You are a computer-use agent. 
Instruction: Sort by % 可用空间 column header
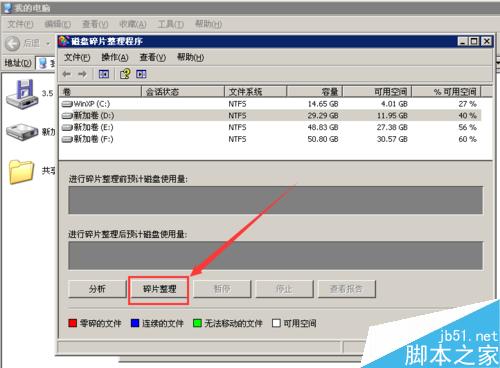447,92
